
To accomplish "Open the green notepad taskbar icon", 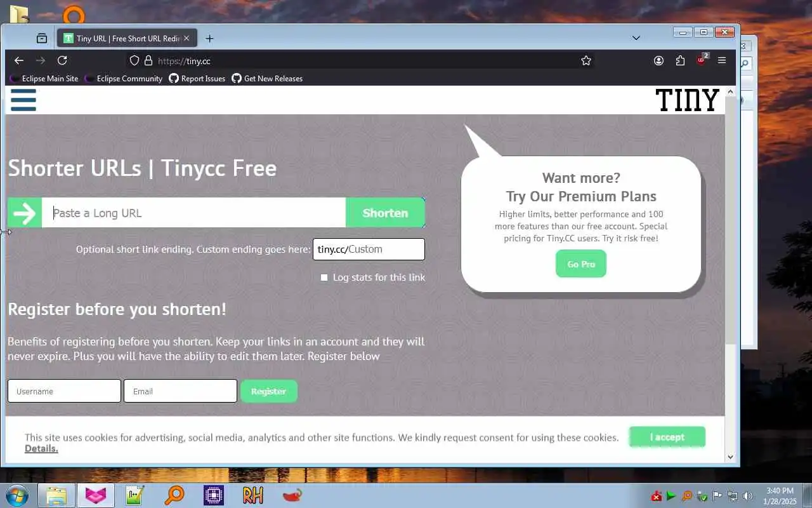I will [x=135, y=495].
